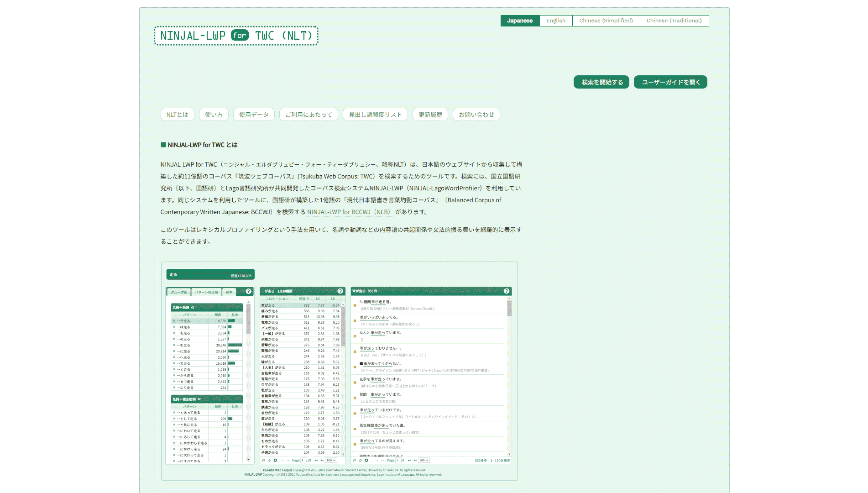
Task: Open 見出し語頻度リスト
Action: [x=375, y=115]
